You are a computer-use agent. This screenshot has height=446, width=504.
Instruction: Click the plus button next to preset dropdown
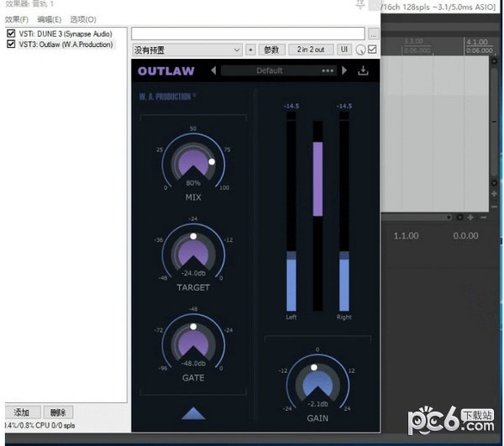(x=250, y=50)
